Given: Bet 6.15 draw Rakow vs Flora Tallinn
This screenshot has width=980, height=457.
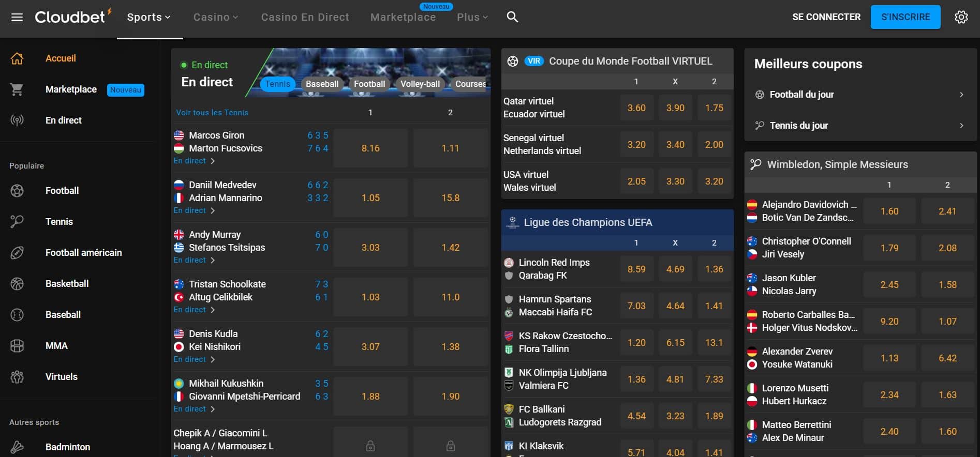Looking at the screenshot, I should (x=675, y=342).
